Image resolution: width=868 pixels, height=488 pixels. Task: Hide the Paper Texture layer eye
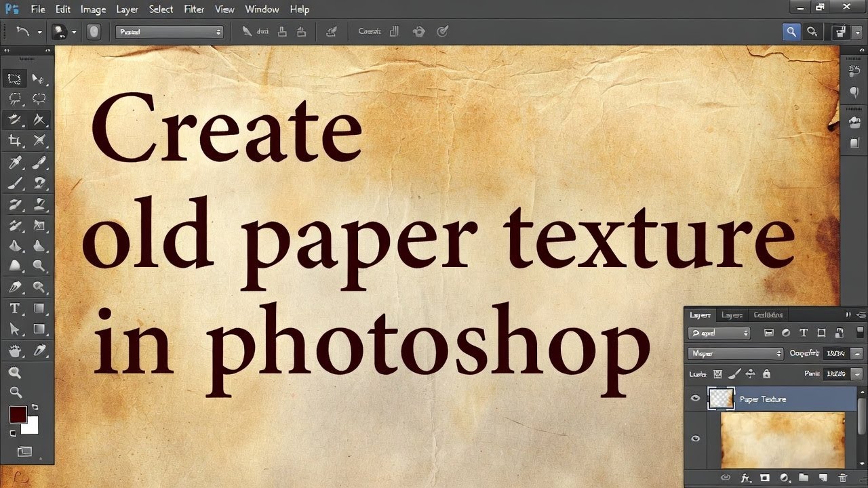[695, 399]
